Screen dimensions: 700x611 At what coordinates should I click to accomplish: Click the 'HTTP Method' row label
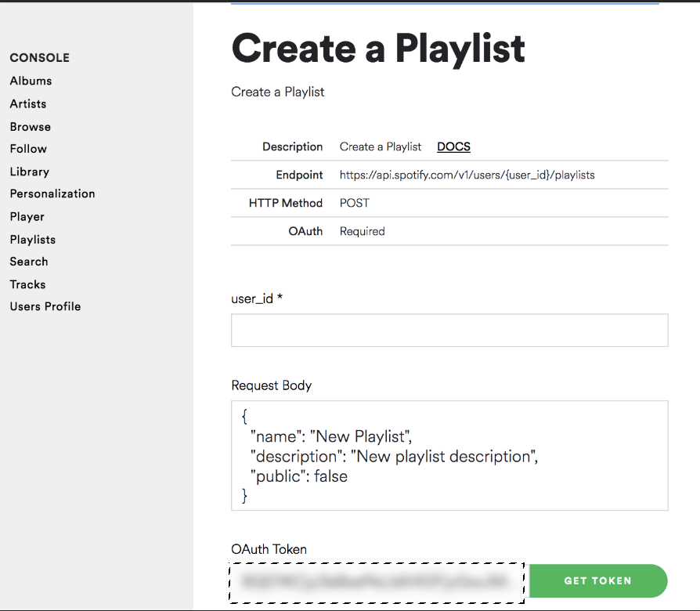point(286,203)
